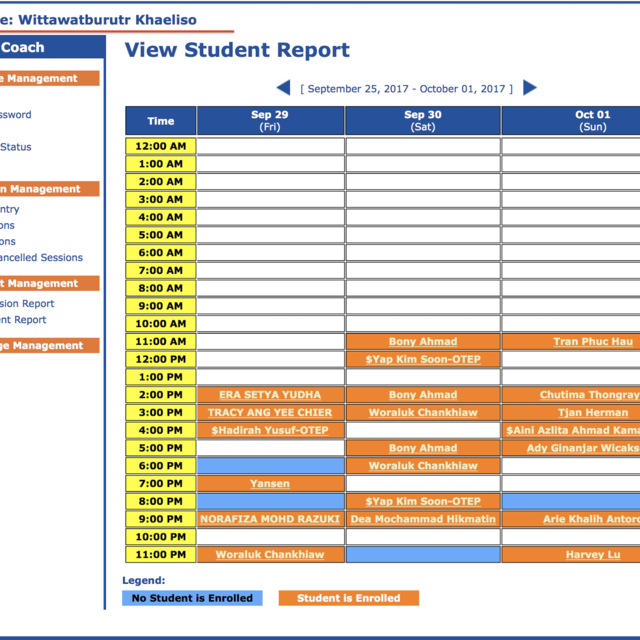The width and height of the screenshot is (640, 640).
Task: Open Tran Phuc Hau link
Action: 593,342
